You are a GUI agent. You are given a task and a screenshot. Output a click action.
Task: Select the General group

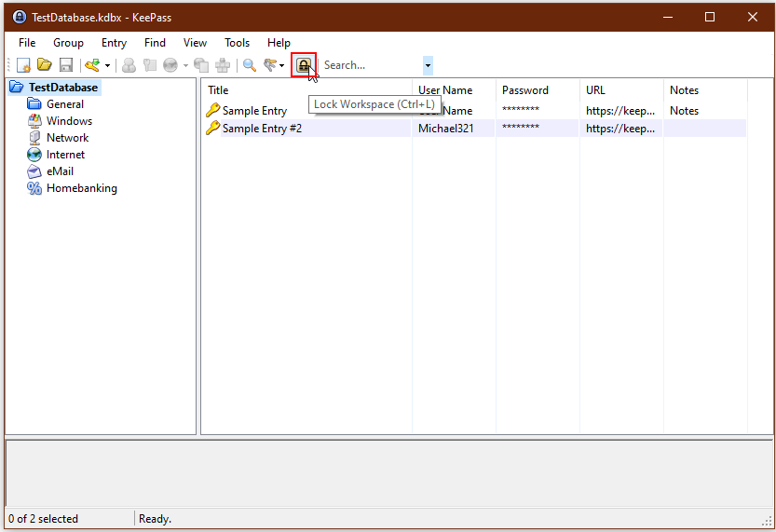(x=65, y=104)
